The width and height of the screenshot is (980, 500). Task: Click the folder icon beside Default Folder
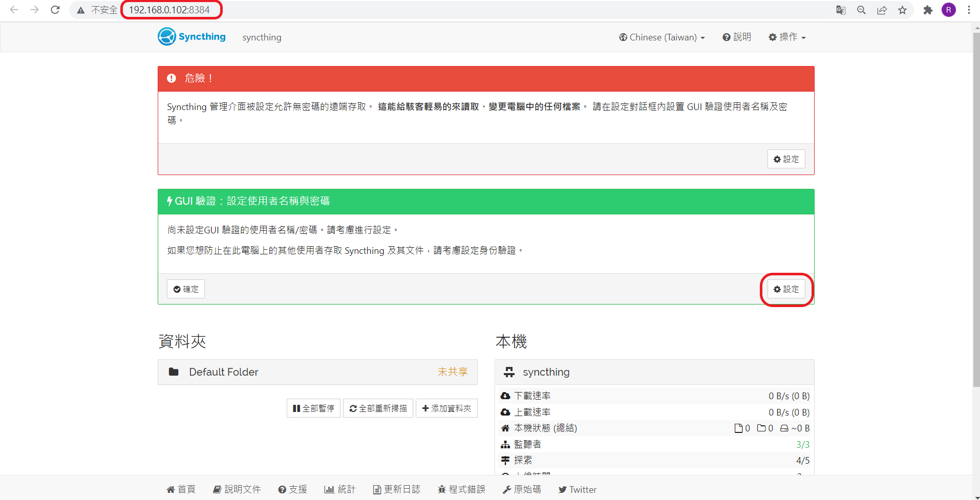[174, 372]
